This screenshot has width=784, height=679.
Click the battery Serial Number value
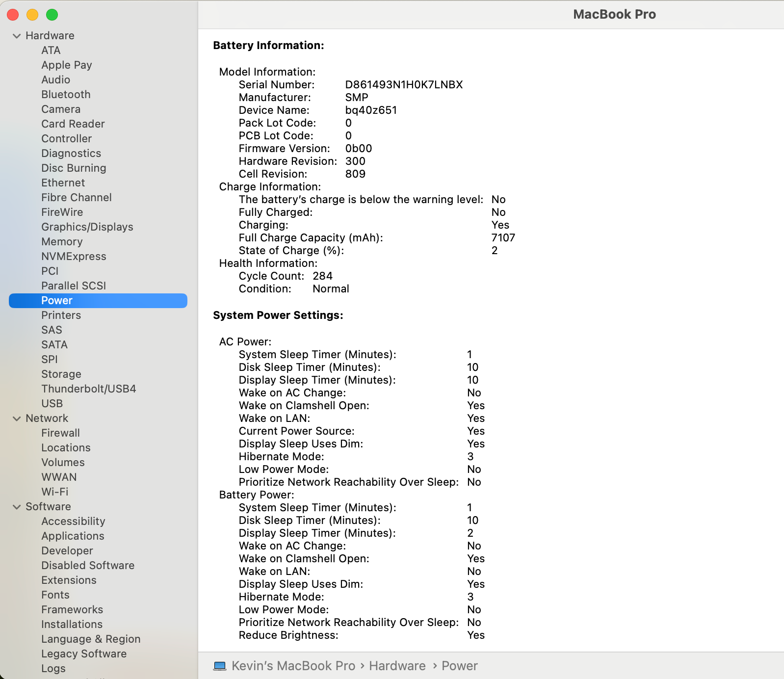(403, 84)
